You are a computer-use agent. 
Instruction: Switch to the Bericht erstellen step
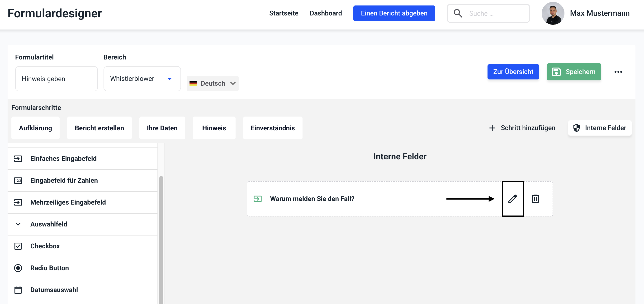point(99,128)
